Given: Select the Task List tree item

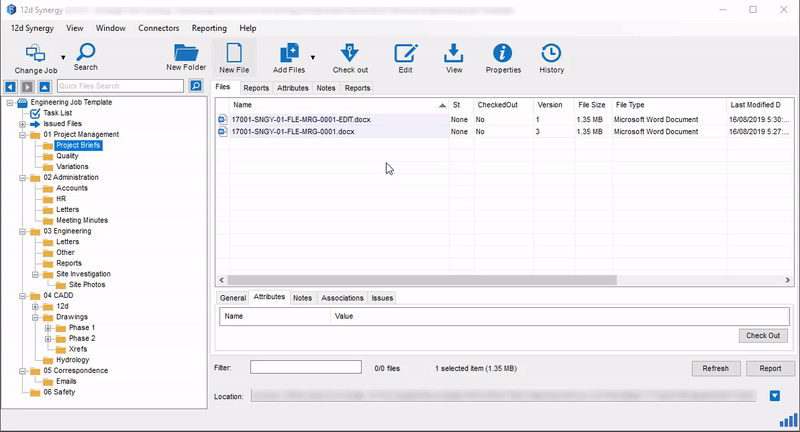Looking at the screenshot, I should tap(58, 113).
